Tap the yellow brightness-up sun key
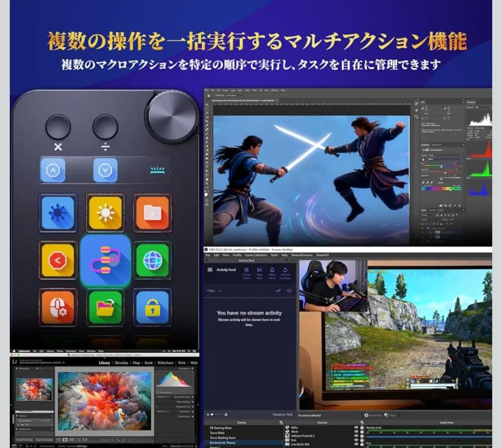This screenshot has height=448, width=502. pos(105,213)
